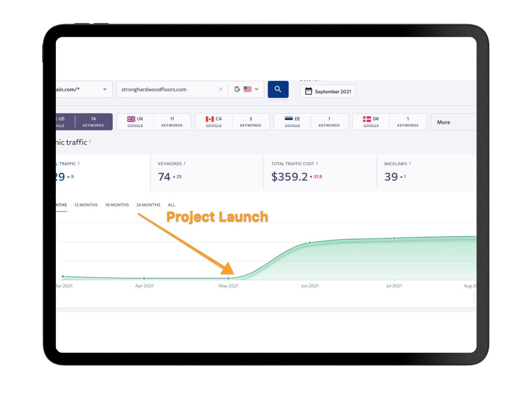Viewport: 532px width, 400px height.
Task: Click the calendar icon beside September 2021
Action: tap(308, 91)
